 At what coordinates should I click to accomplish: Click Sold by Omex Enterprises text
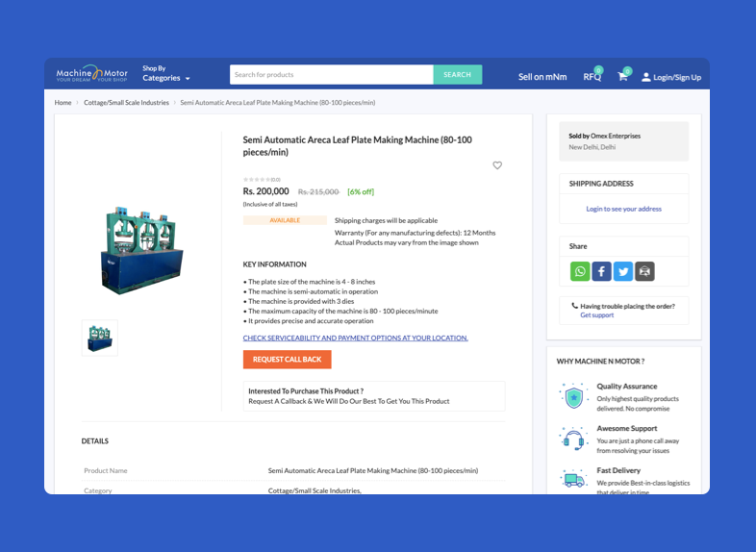(604, 136)
